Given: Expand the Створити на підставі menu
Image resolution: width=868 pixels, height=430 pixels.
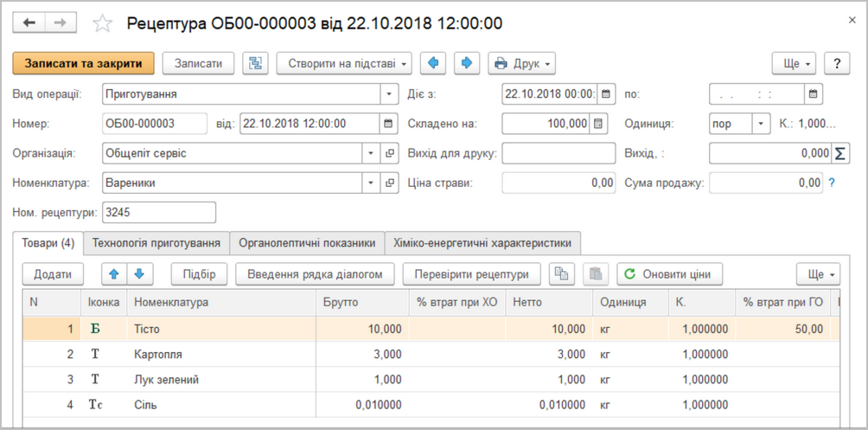Looking at the screenshot, I should [x=344, y=63].
